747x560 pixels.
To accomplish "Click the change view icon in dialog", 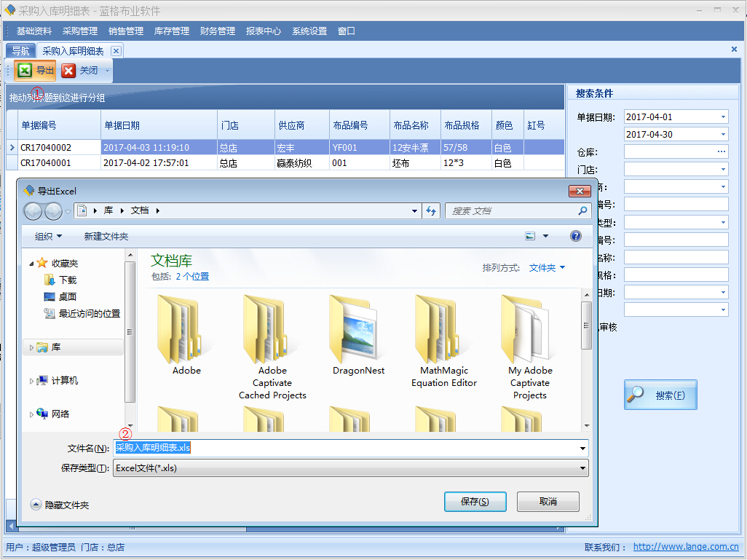I will click(530, 236).
